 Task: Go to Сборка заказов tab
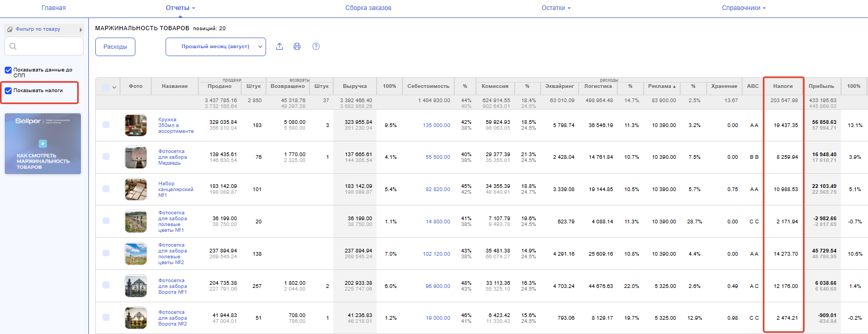pos(368,8)
